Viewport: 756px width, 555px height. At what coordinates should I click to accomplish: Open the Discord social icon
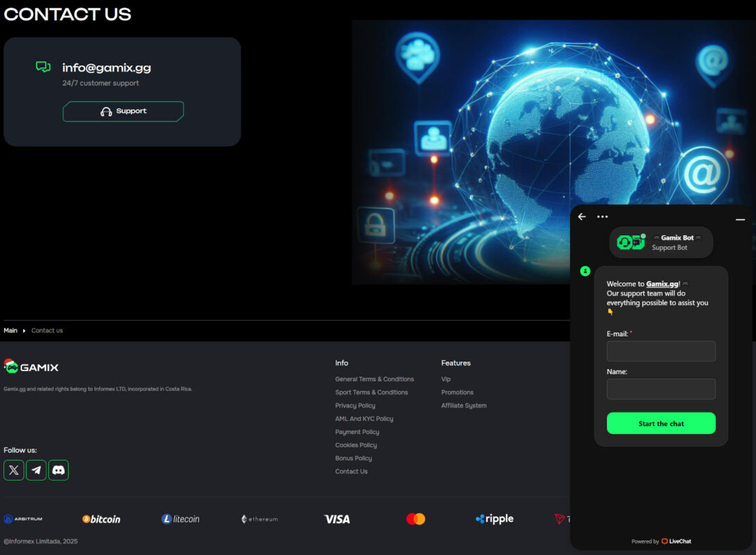[x=58, y=470]
